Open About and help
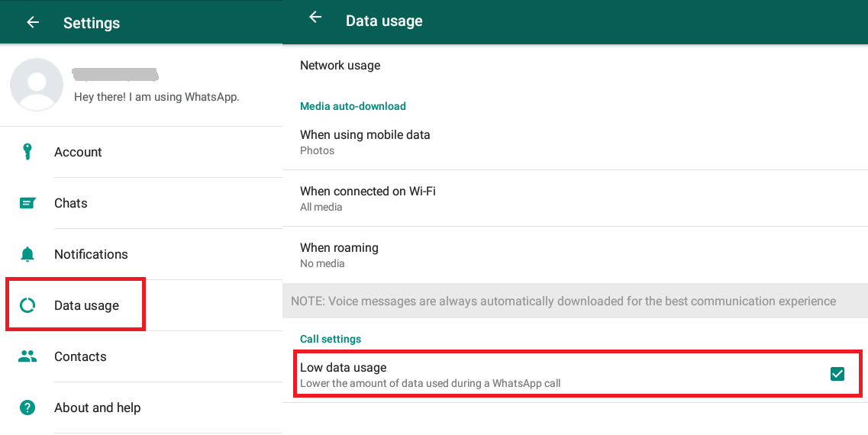The height and width of the screenshot is (435, 868). click(x=141, y=408)
